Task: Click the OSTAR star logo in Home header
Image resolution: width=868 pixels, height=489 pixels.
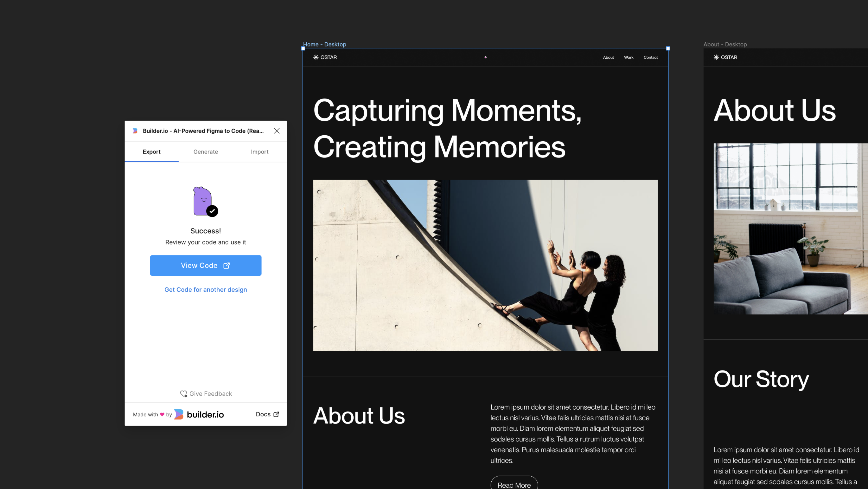Action: click(316, 57)
